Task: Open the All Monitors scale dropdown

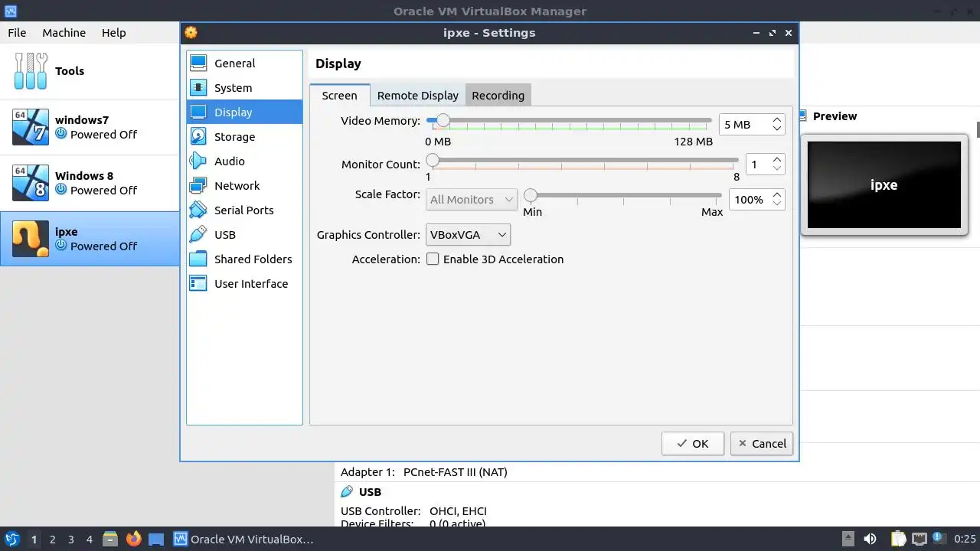Action: (x=472, y=200)
